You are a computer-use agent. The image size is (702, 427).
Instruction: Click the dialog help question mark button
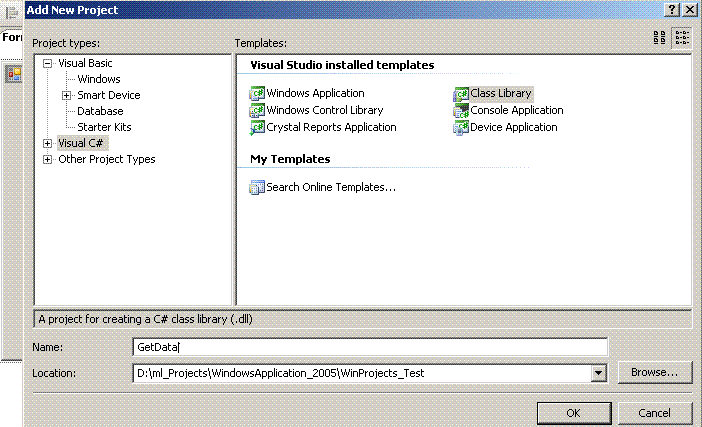coord(672,10)
